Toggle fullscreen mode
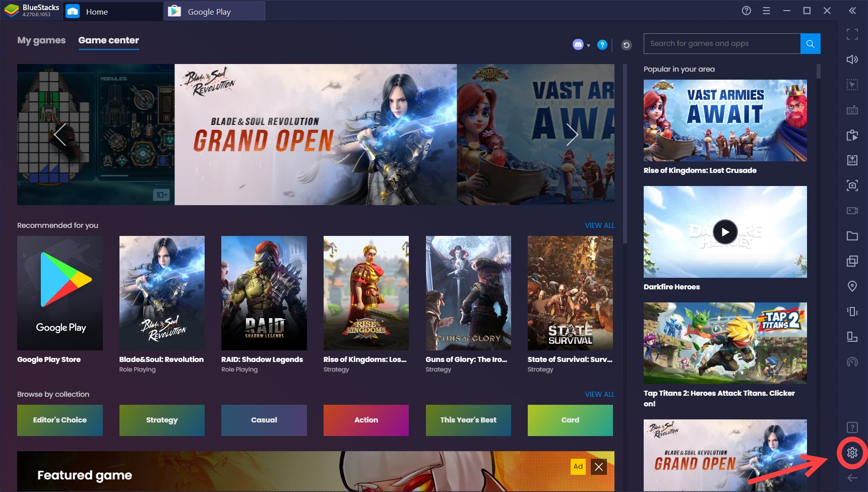This screenshot has width=868, height=492. tap(853, 34)
